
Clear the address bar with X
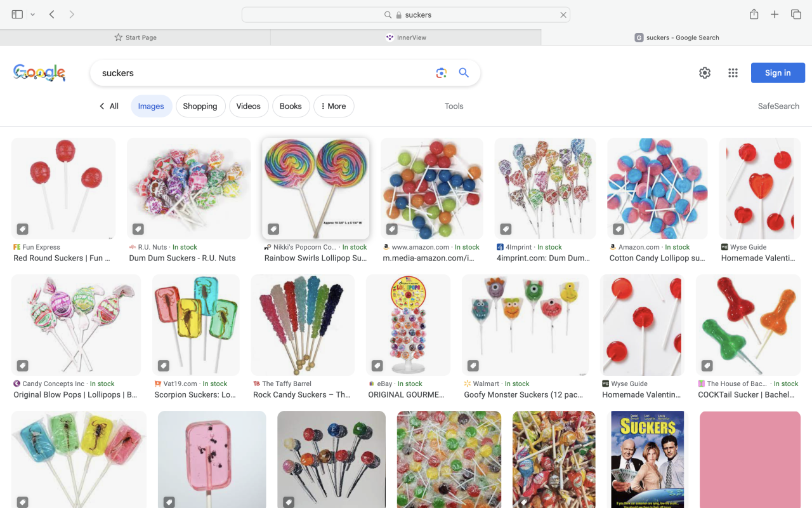563,15
